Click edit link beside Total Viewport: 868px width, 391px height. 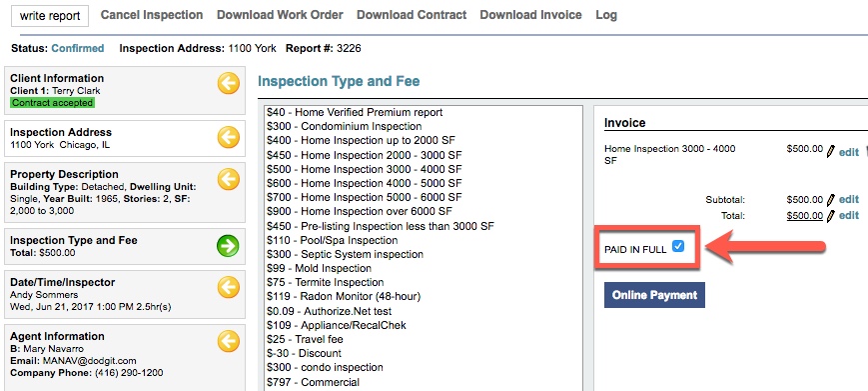coord(849,215)
